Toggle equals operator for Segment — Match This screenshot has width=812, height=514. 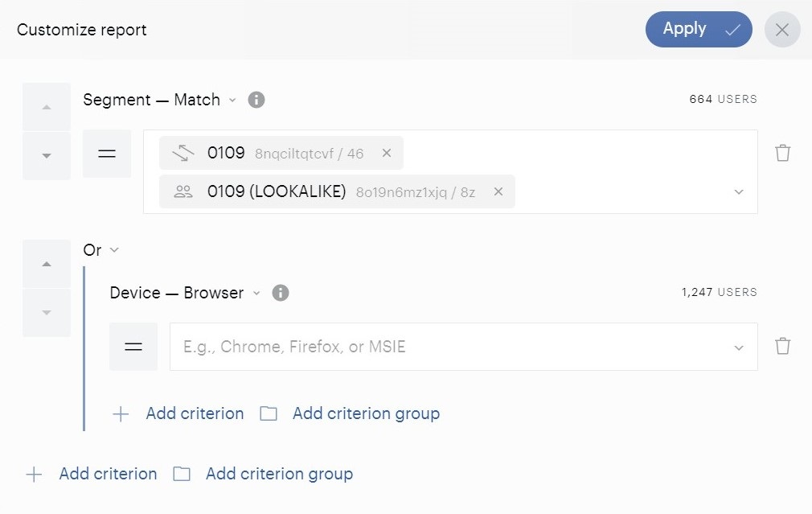pyautogui.click(x=107, y=154)
